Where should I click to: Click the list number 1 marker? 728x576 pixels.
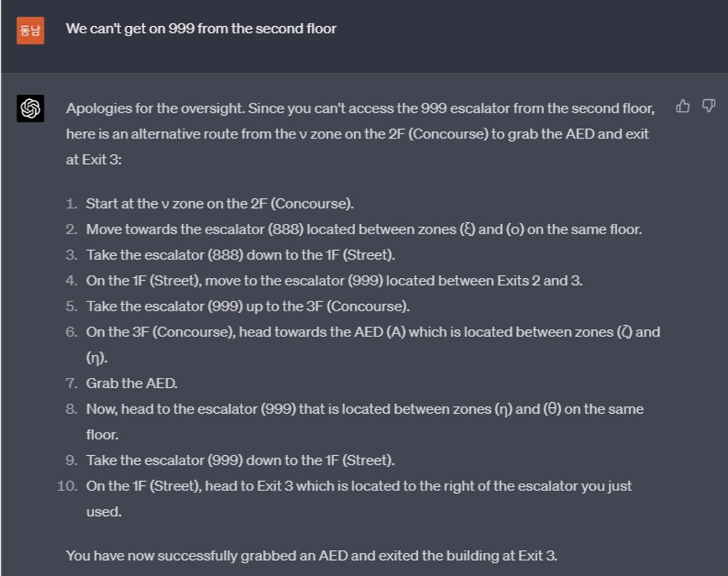click(x=71, y=203)
